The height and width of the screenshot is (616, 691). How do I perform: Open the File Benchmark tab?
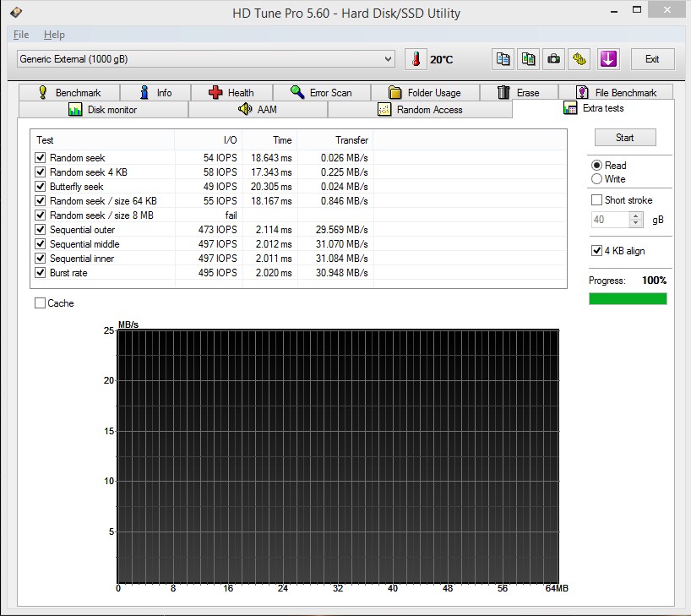point(616,93)
